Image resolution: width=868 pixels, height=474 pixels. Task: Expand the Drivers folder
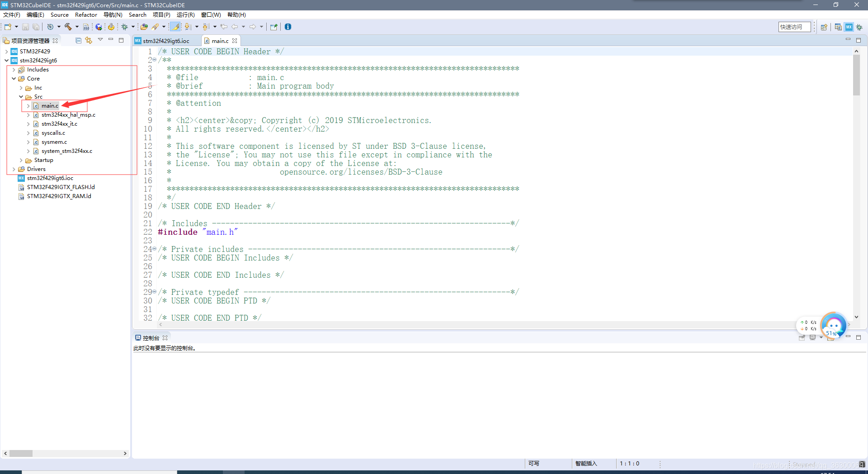click(14, 169)
